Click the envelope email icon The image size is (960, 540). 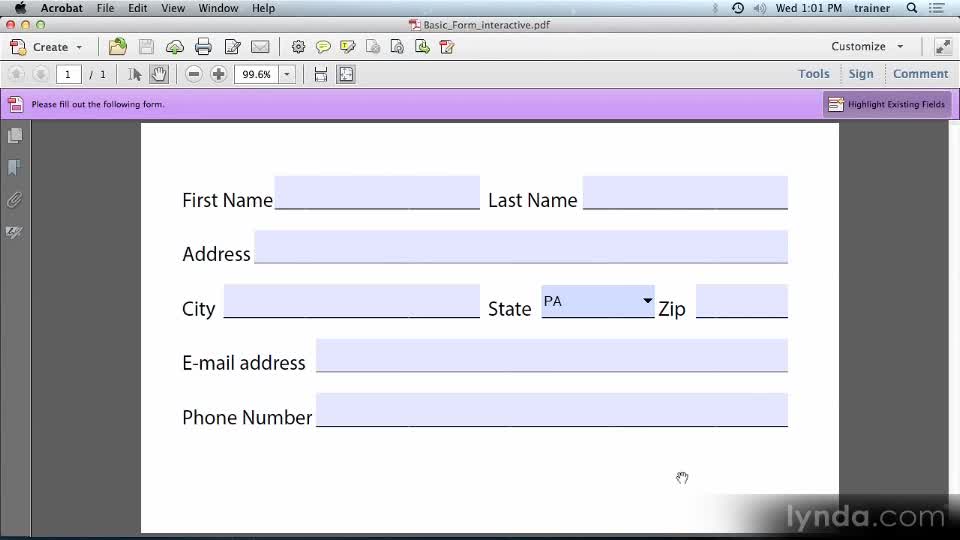click(260, 46)
